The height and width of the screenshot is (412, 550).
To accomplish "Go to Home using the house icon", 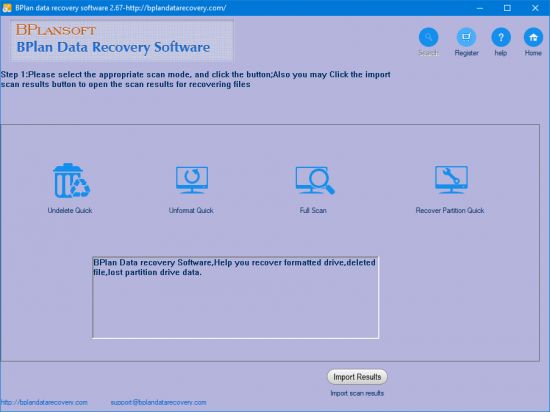I will tap(533, 37).
